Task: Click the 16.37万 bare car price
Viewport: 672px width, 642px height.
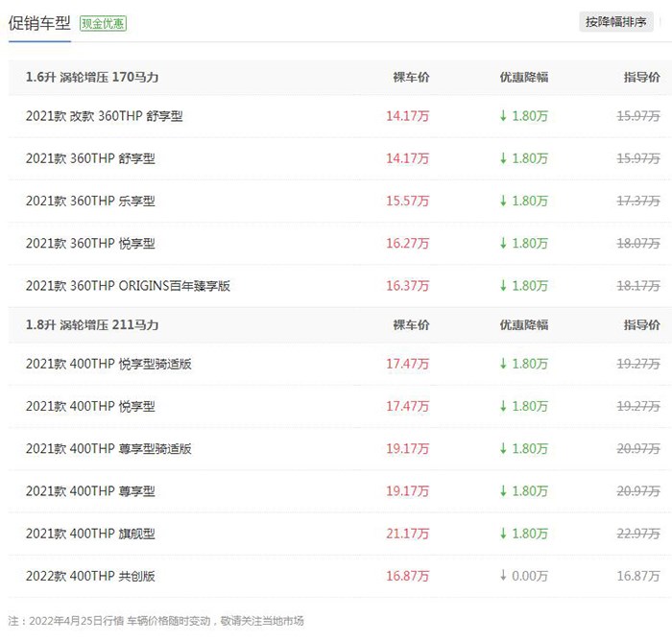Action: click(408, 286)
